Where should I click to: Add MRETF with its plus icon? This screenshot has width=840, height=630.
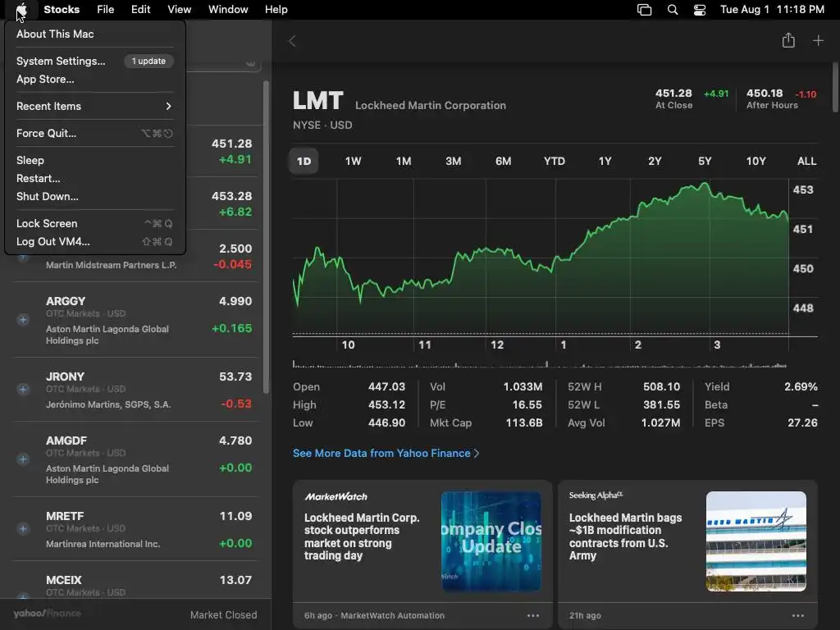pos(22,529)
